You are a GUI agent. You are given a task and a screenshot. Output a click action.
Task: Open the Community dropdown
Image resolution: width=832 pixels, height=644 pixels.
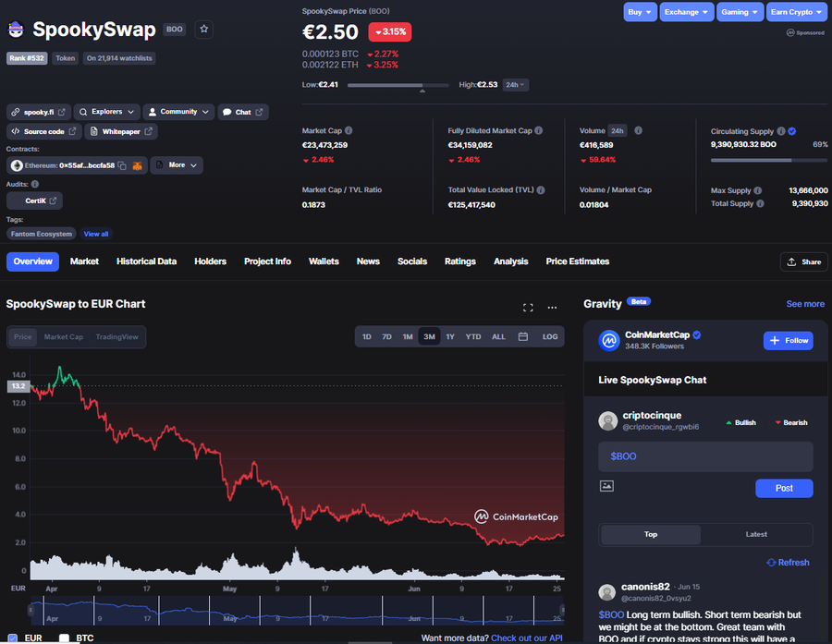[178, 112]
